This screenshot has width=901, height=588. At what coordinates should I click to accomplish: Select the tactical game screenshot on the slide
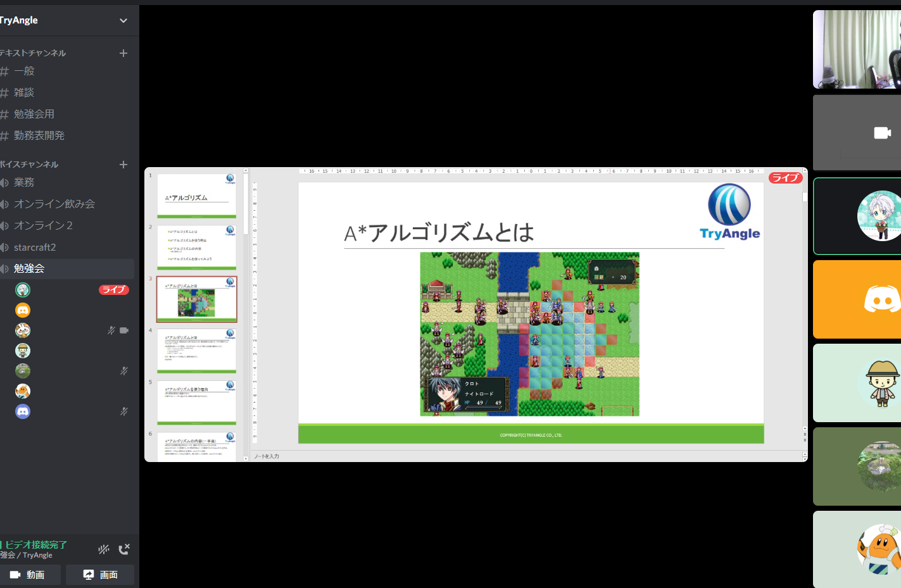coord(530,334)
